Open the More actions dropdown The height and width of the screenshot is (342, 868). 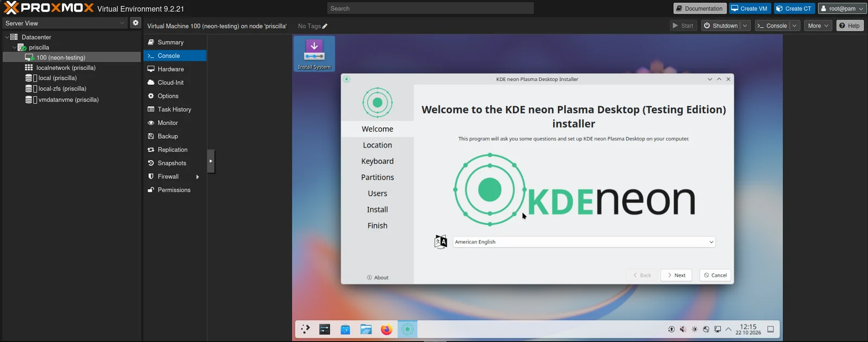818,25
